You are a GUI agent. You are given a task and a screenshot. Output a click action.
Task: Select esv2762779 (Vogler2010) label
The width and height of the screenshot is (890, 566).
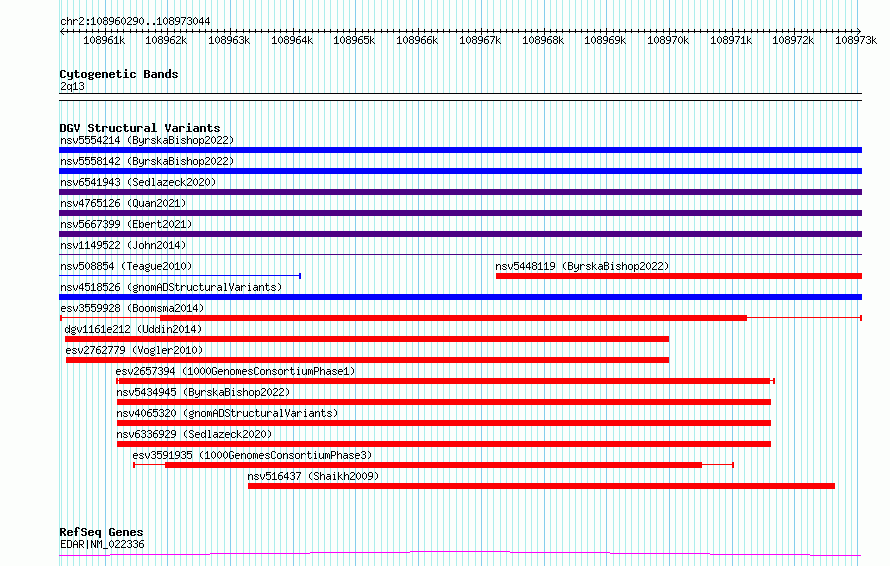point(134,350)
